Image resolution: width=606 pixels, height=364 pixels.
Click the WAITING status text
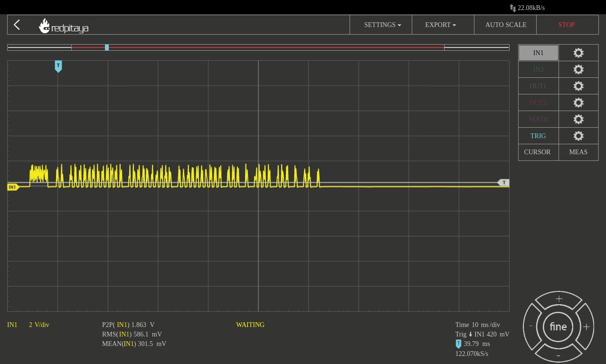[250, 325]
